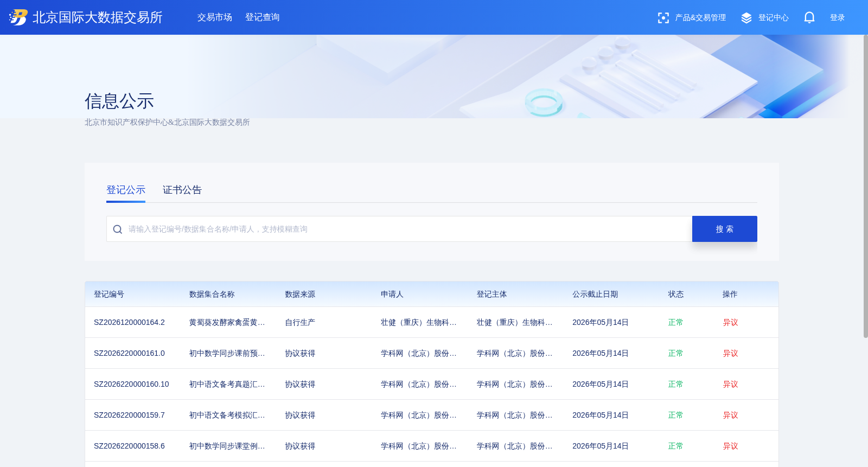Click 信息公示 page heading
Screen dimensions: 868x467
[119, 101]
